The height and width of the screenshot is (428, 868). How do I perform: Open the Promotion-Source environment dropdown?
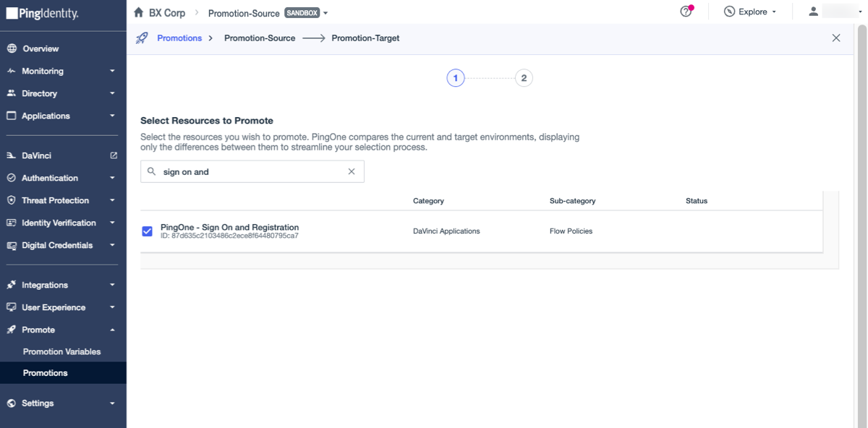click(x=325, y=13)
